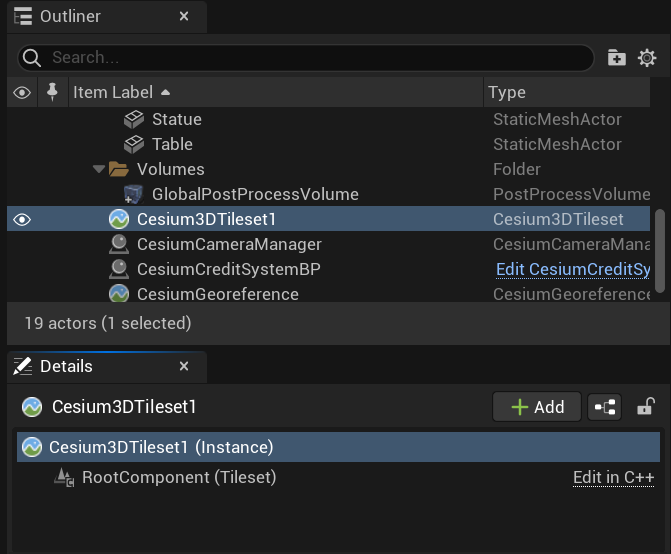
Task: Create a new folder in Outliner
Action: pyautogui.click(x=617, y=57)
